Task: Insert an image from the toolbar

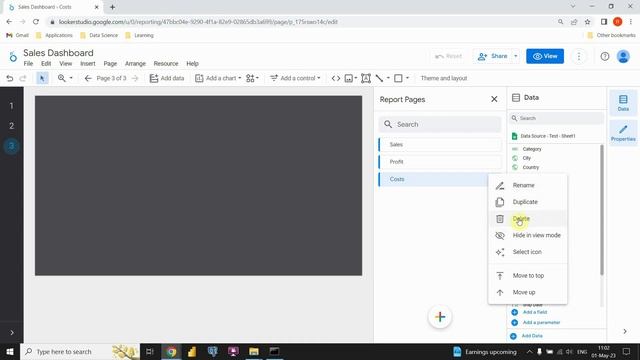Action: [349, 78]
